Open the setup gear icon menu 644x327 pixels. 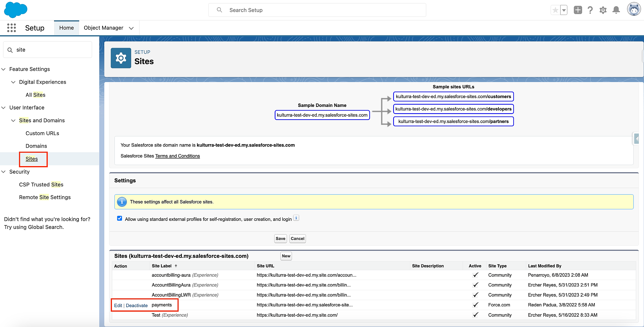(x=603, y=10)
